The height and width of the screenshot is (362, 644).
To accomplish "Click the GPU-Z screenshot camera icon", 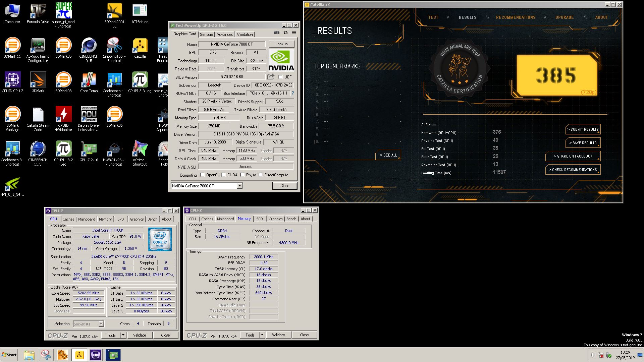I will tap(276, 33).
